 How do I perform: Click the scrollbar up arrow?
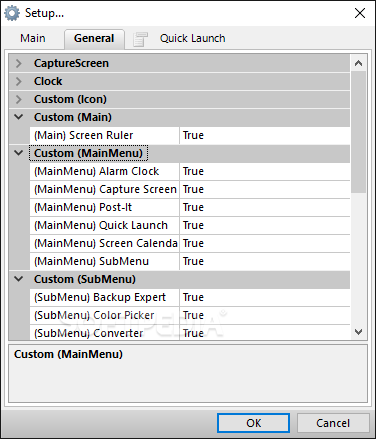pyautogui.click(x=359, y=63)
